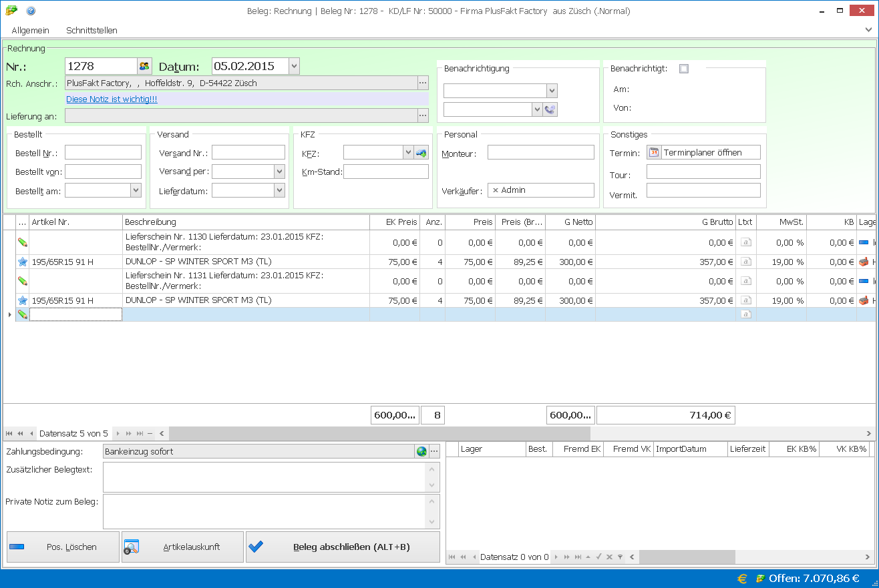Image resolution: width=879 pixels, height=588 pixels.
Task: Click the Beleg abschließen button
Action: [x=343, y=547]
